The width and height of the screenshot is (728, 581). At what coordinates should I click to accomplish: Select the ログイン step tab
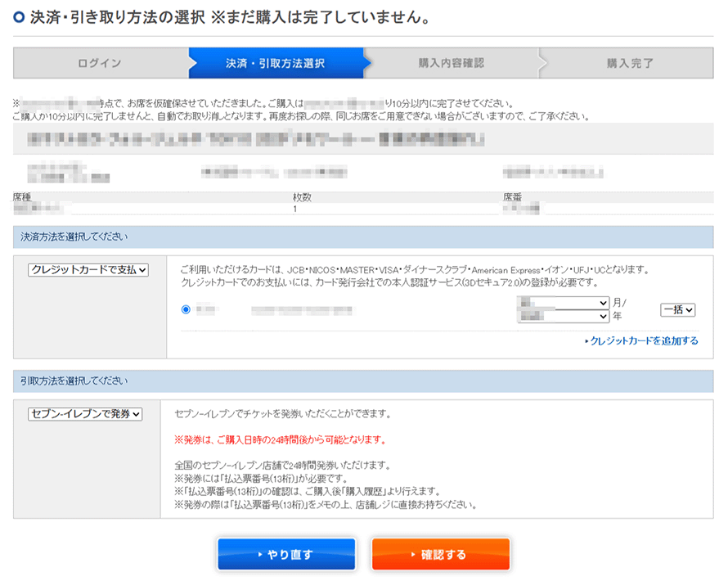coord(101,63)
